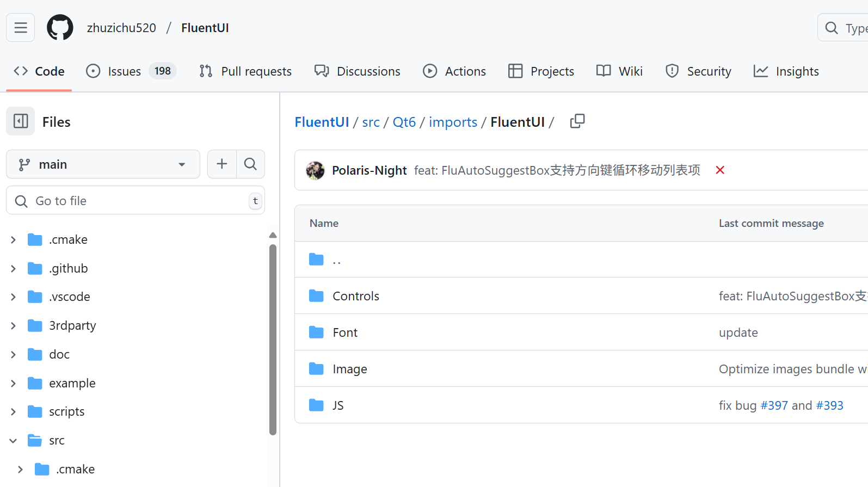Open the Wiki tab
868x487 pixels.
(619, 71)
